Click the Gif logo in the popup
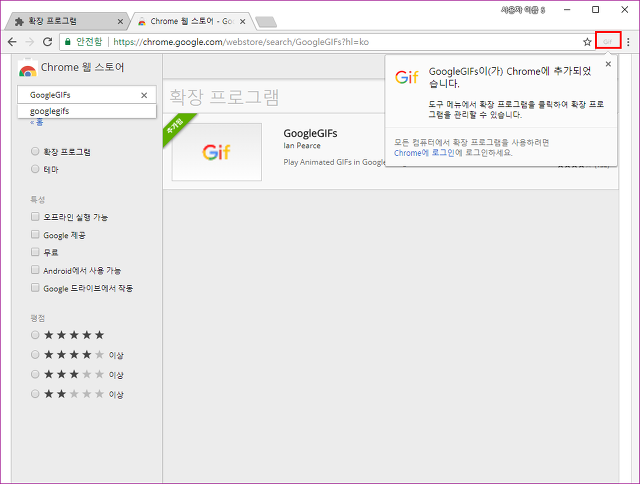The width and height of the screenshot is (640, 484). [407, 77]
